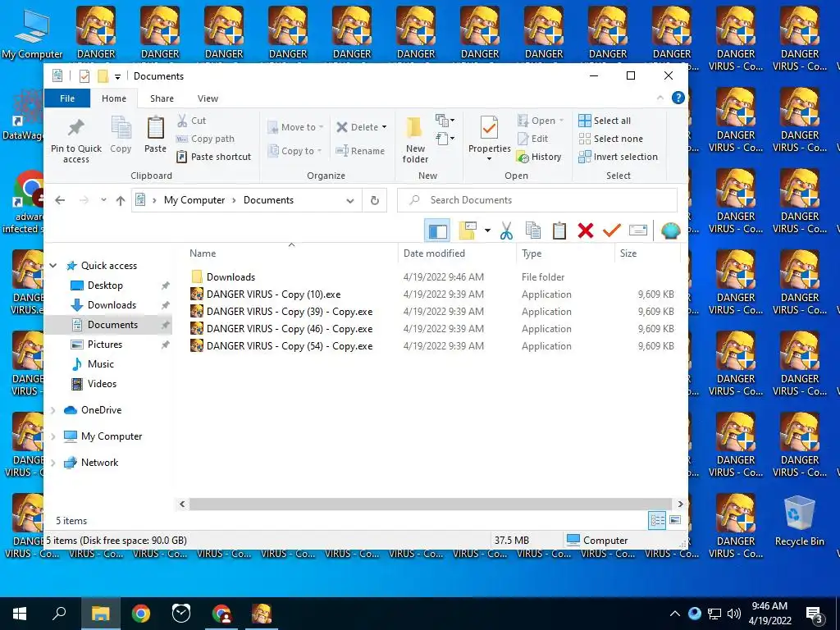Viewport: 840px width, 630px height.
Task: Click the envelope email icon in toolbar
Action: coord(638,231)
